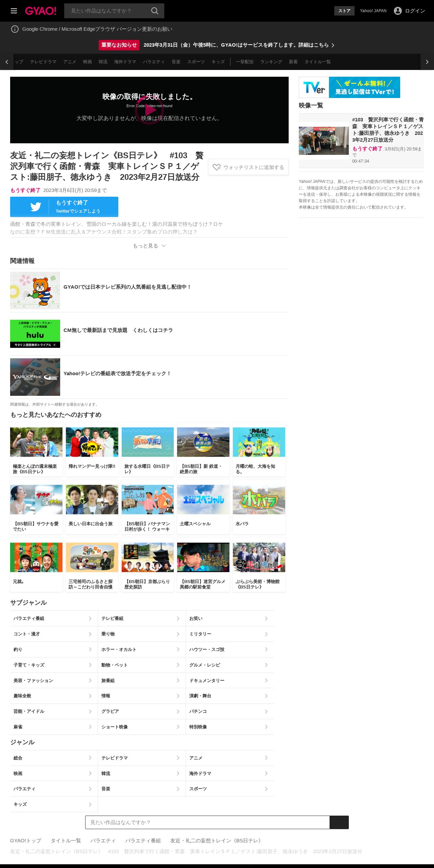434x868 pixels.
Task: Open バラエティ番組 subgenre chevron
Action: click(x=90, y=619)
